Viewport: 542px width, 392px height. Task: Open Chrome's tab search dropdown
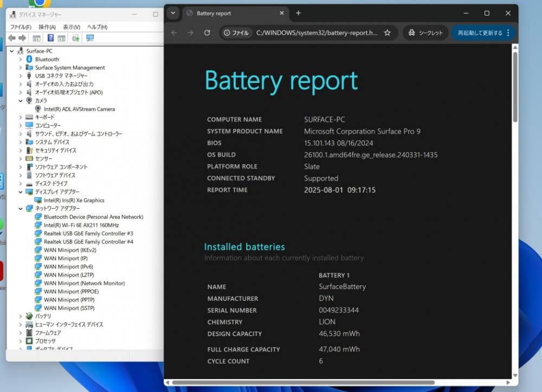coord(173,13)
